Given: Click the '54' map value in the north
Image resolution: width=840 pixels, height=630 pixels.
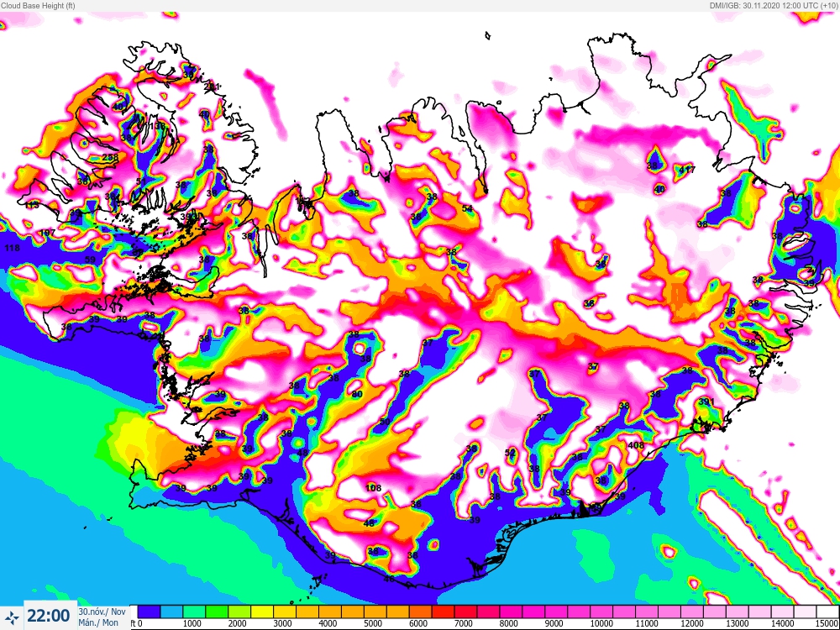Looking at the screenshot, I should 467,207.
